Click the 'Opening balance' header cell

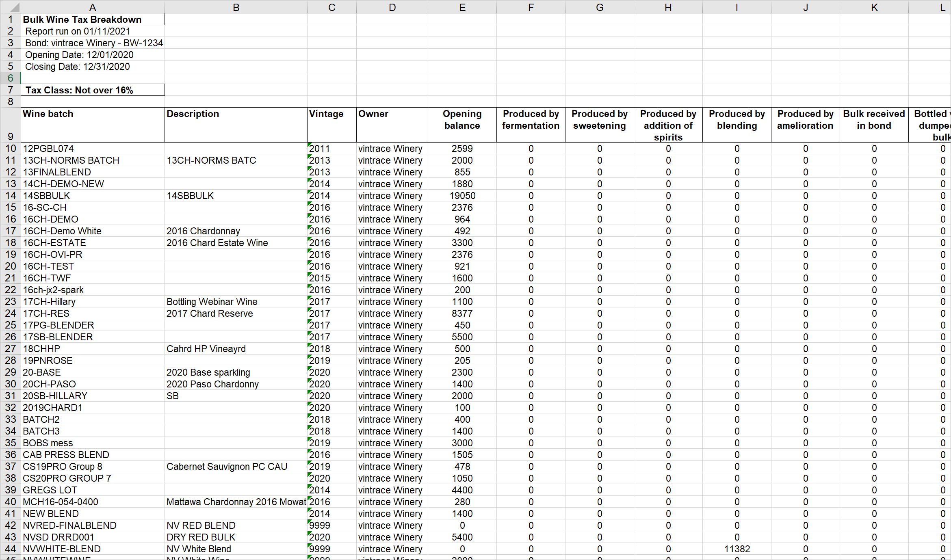462,125
